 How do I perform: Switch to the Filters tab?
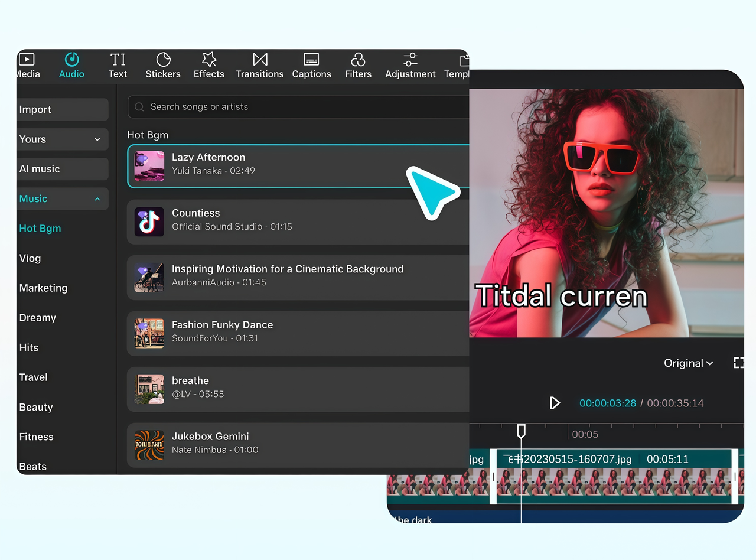click(x=358, y=66)
